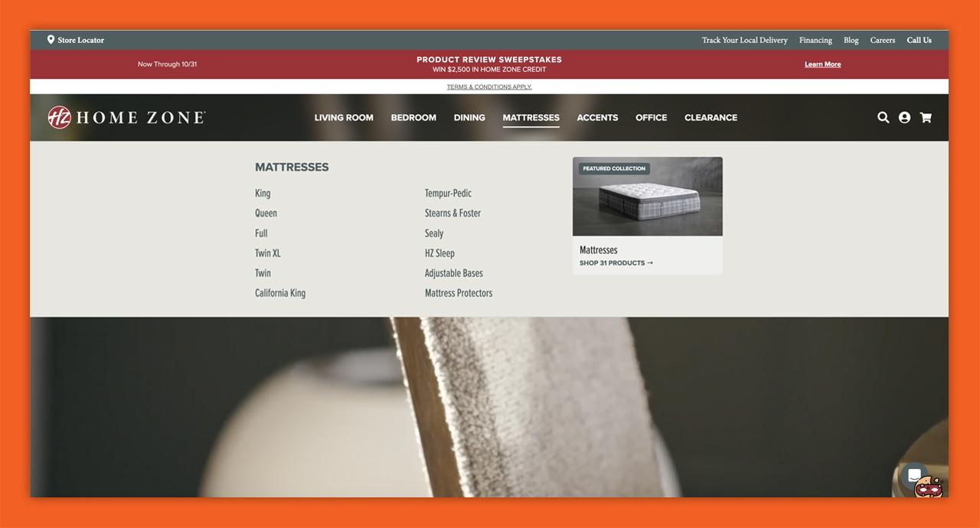Open the Dining menu
Image resolution: width=980 pixels, height=528 pixels.
pos(469,117)
